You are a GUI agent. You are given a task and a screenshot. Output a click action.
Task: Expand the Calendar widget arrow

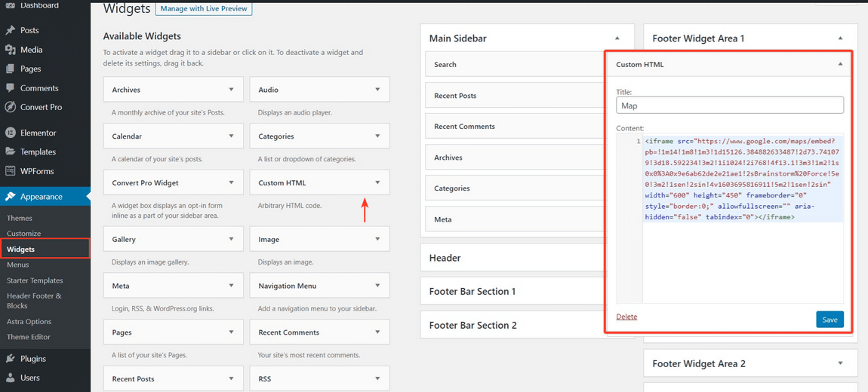[x=232, y=136]
